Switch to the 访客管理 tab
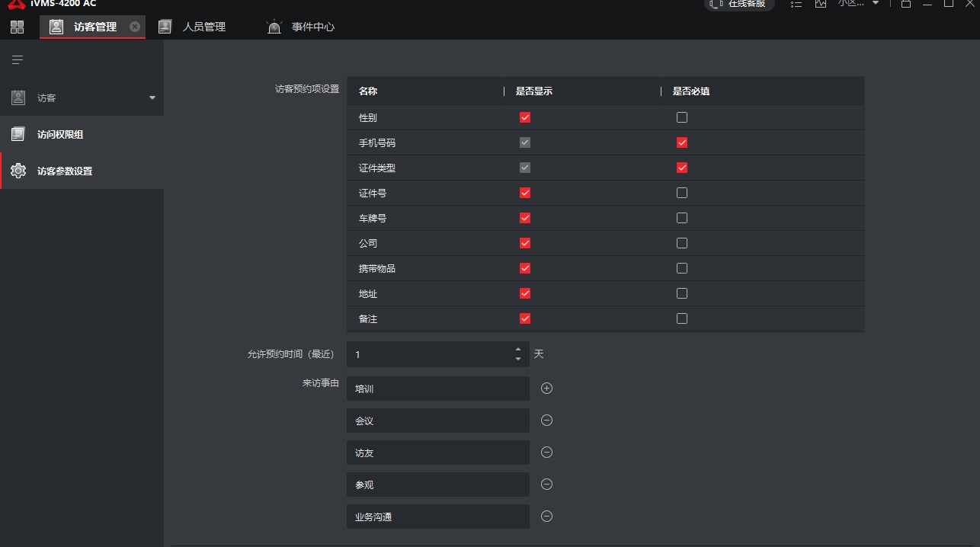Image resolution: width=980 pixels, height=547 pixels. (x=92, y=27)
